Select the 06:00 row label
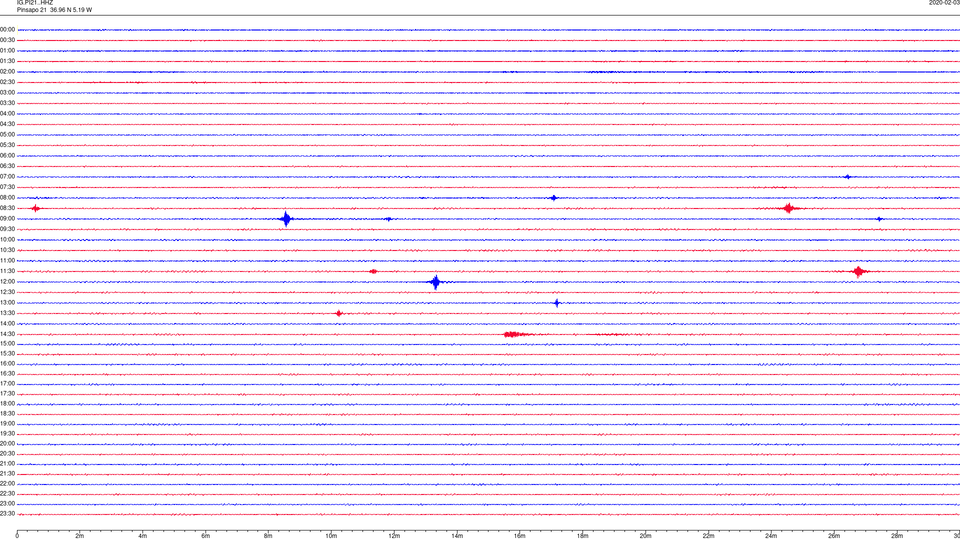 pyautogui.click(x=7, y=156)
